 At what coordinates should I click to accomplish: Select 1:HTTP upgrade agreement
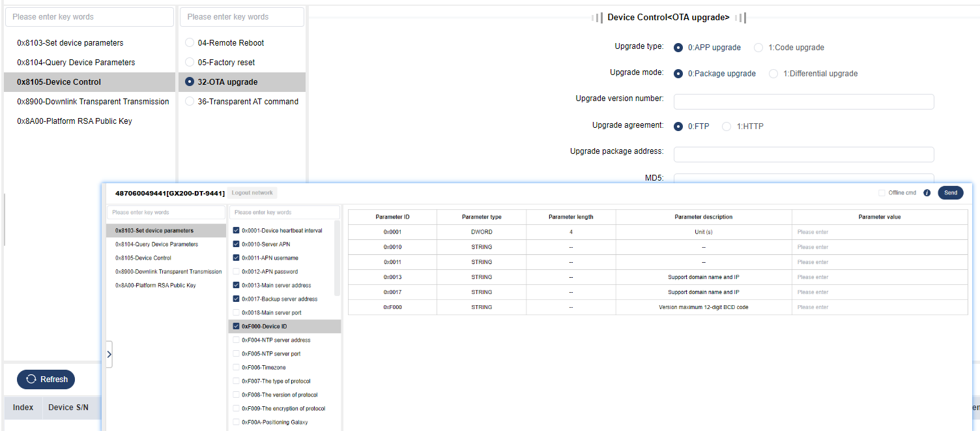(x=727, y=126)
